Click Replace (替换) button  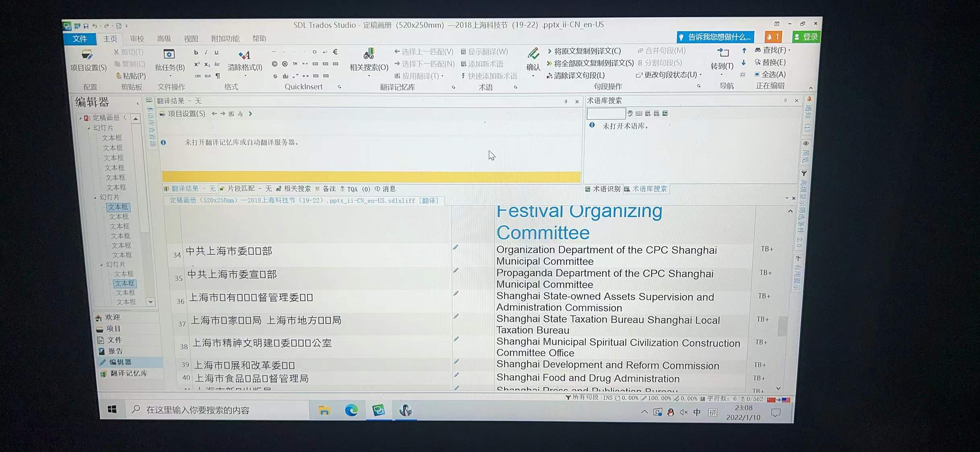[x=770, y=62]
